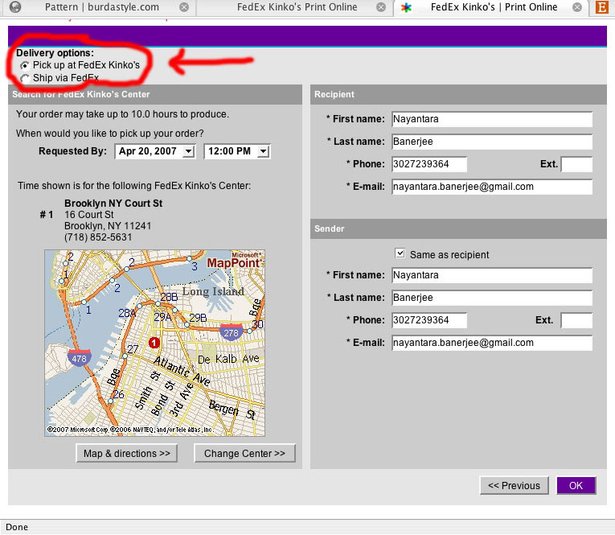Close the FedEx Kinko's Print Online tab

pos(381,7)
